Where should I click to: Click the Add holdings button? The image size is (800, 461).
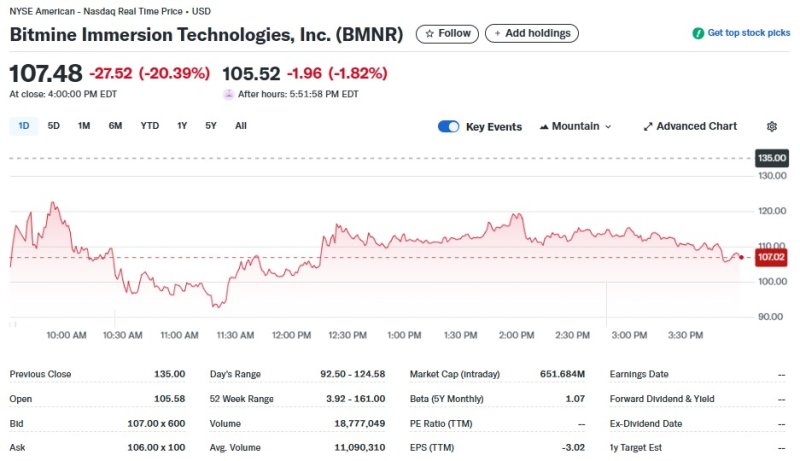pos(531,34)
